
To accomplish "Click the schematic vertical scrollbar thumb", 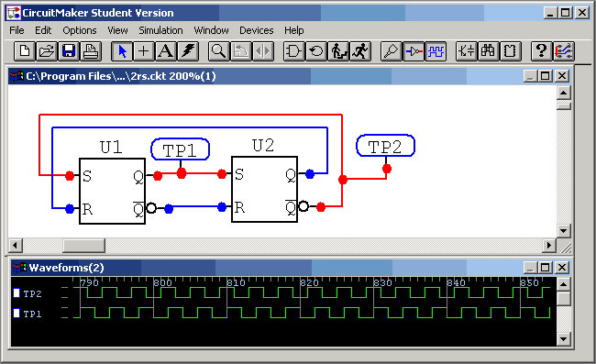I will [x=563, y=106].
